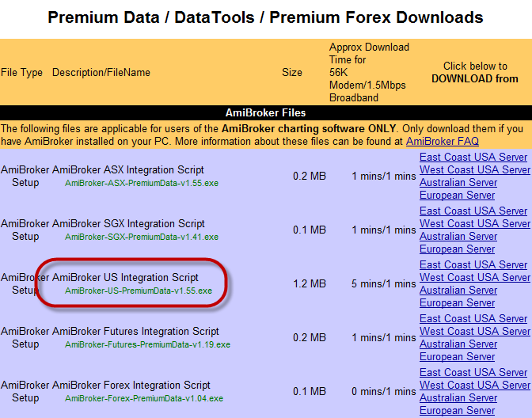Click the 0.2 MB size in Futures row
532x418 pixels.
[310, 337]
